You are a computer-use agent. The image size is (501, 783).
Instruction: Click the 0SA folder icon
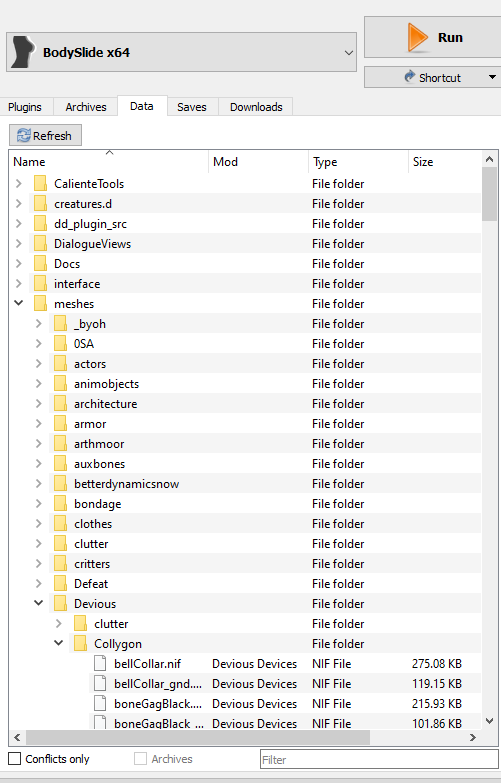point(60,344)
